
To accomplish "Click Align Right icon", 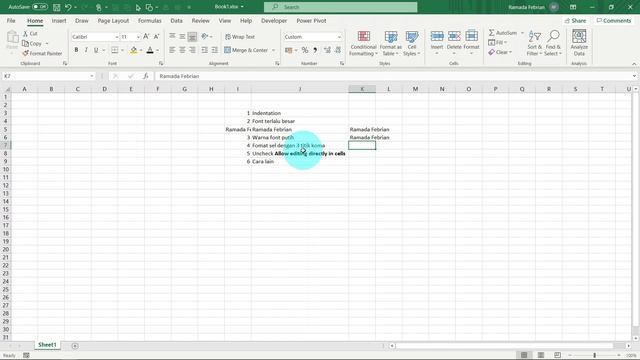I will pyautogui.click(x=192, y=50).
